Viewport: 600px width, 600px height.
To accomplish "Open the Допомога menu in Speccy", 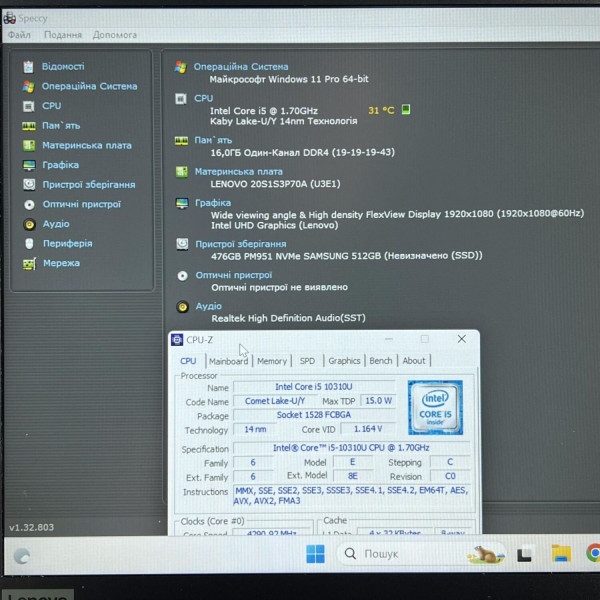I will (x=115, y=35).
